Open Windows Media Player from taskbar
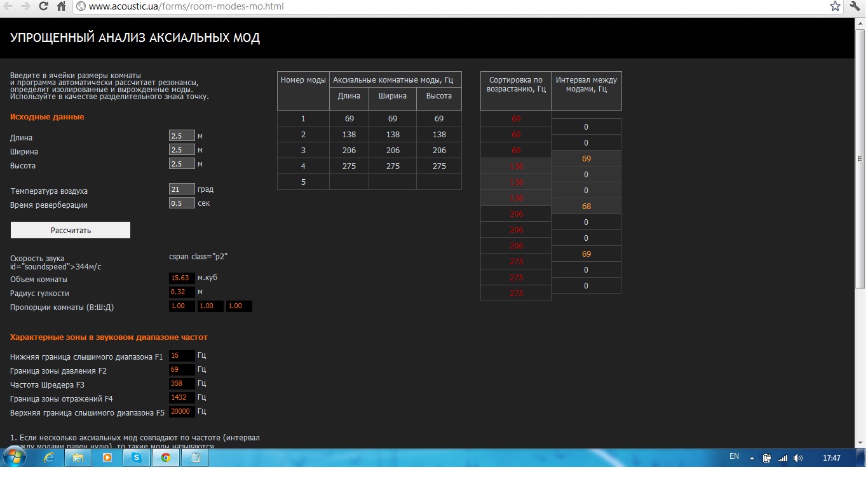This screenshot has height=488, width=868. (107, 457)
